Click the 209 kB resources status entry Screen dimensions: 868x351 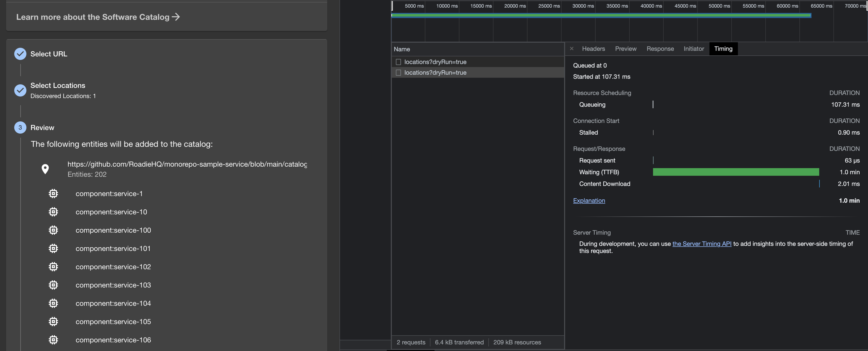click(517, 343)
